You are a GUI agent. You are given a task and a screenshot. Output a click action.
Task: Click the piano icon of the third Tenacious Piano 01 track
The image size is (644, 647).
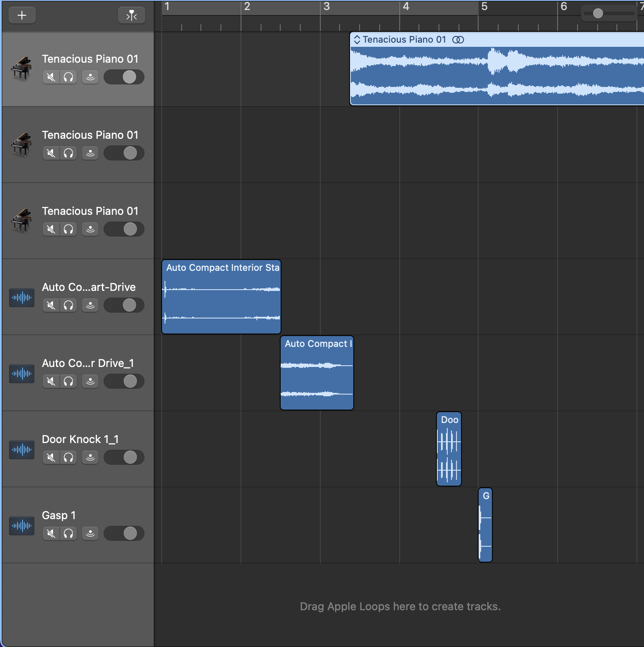click(21, 221)
